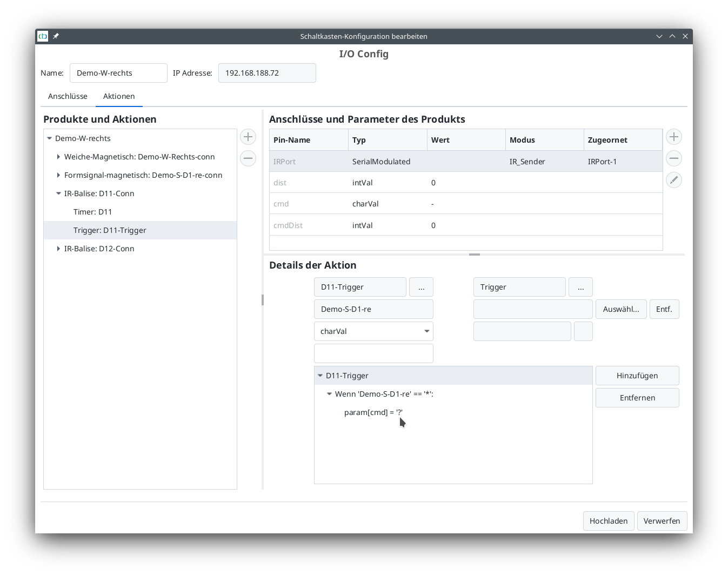Add a pin assignment via the plus icon
728x575 pixels.
tap(673, 137)
